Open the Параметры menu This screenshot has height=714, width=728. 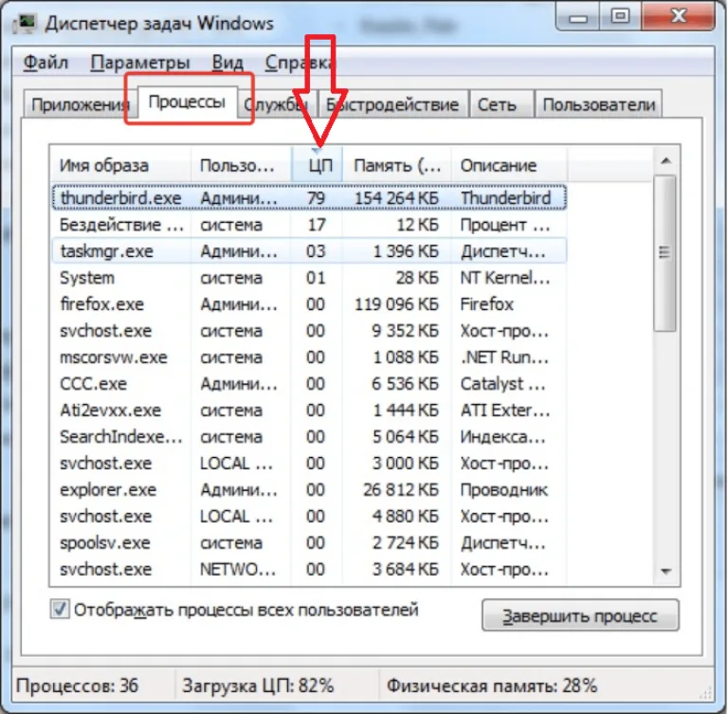coord(140,63)
